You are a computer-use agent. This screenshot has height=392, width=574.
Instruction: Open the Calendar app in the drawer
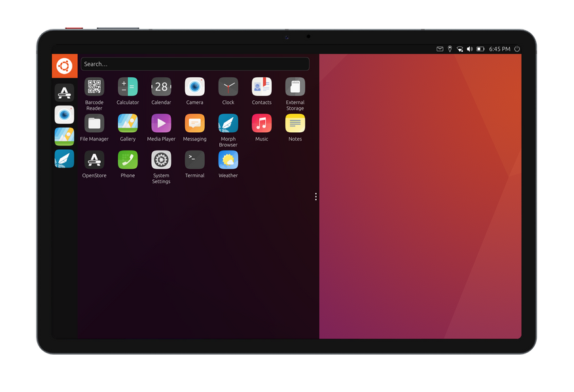tap(161, 87)
